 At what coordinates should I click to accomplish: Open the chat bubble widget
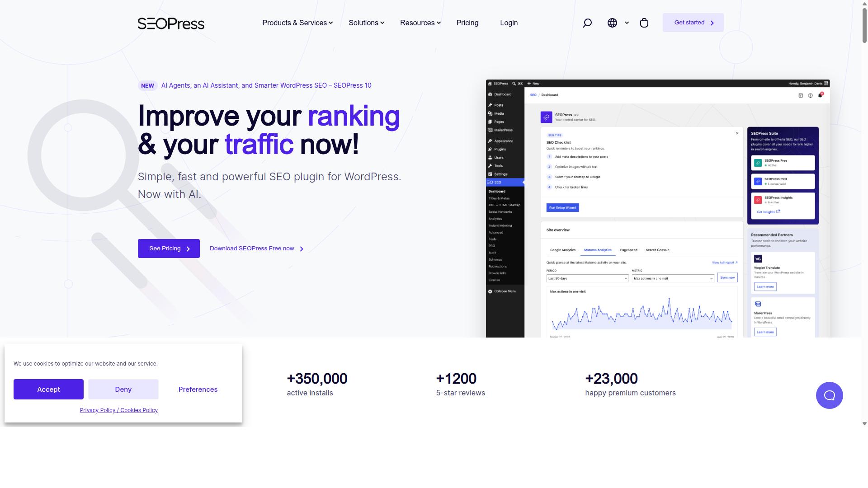tap(829, 395)
